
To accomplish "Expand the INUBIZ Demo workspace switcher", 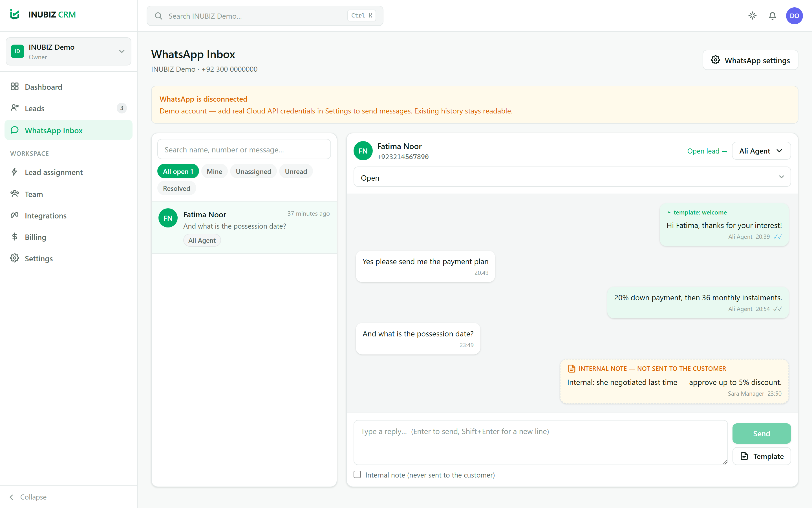I will tap(69, 51).
